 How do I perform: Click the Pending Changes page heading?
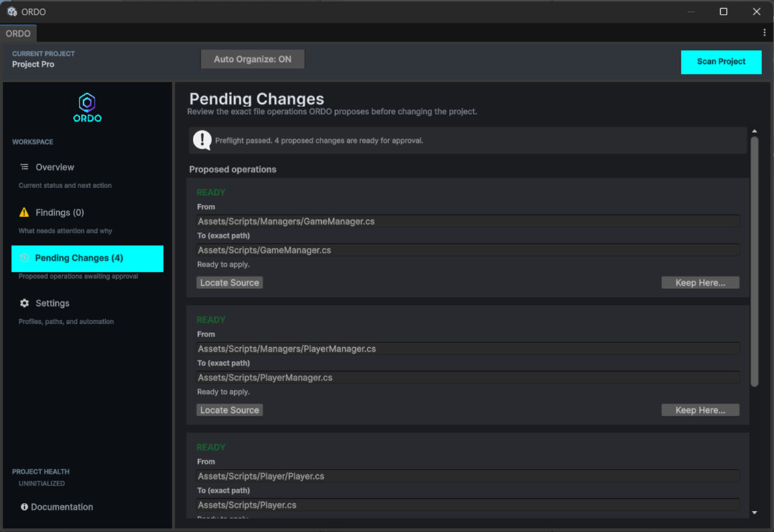pos(257,98)
